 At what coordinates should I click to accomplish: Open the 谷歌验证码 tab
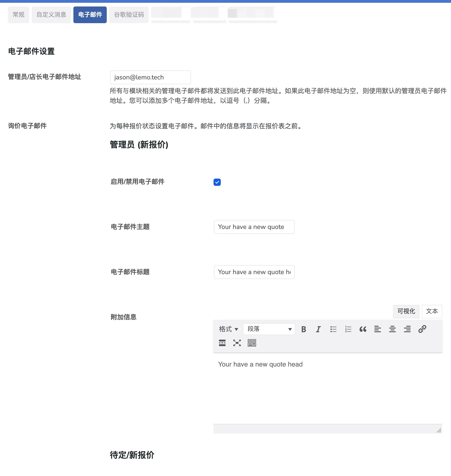(x=129, y=15)
